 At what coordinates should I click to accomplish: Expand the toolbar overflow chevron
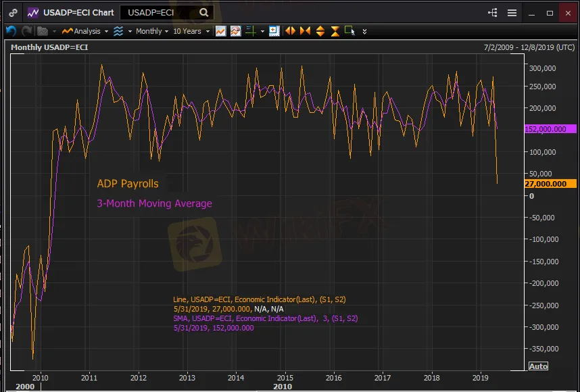pos(365,31)
